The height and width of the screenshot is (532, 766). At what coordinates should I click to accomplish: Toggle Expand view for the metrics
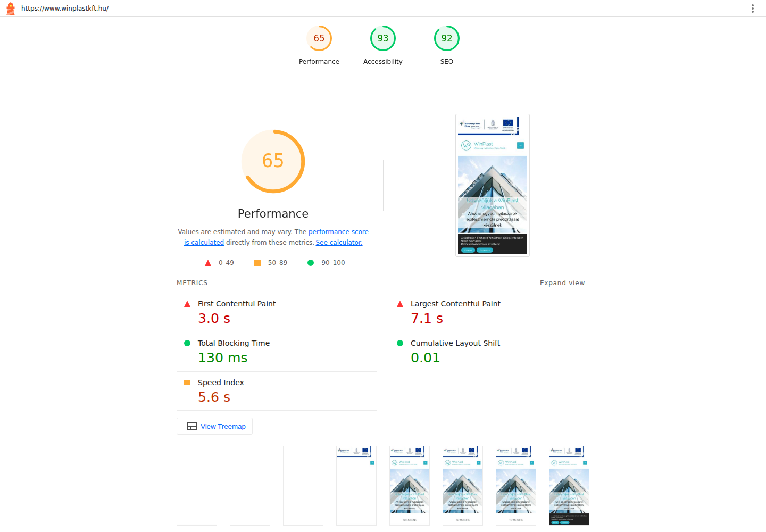[x=562, y=283]
